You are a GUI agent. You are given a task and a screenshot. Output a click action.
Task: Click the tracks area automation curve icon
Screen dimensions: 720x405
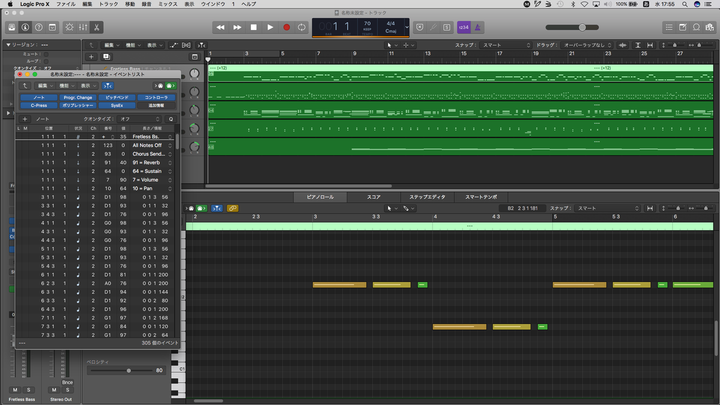[x=174, y=45]
